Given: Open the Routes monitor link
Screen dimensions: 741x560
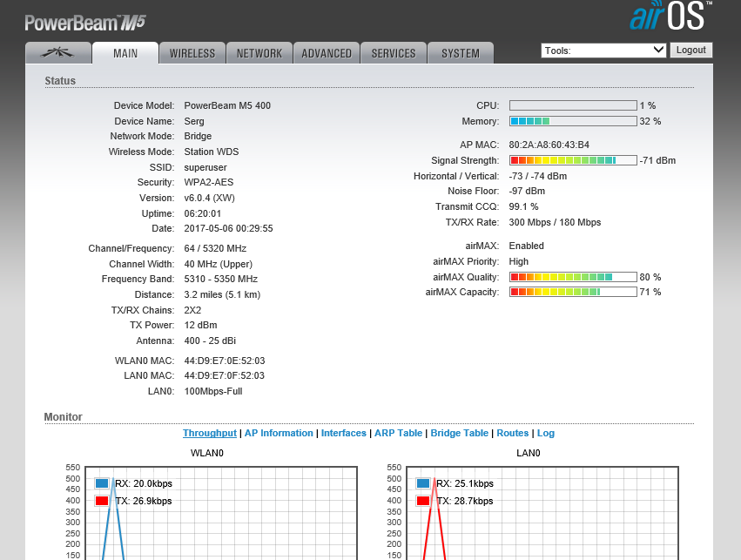Looking at the screenshot, I should pyautogui.click(x=513, y=433).
